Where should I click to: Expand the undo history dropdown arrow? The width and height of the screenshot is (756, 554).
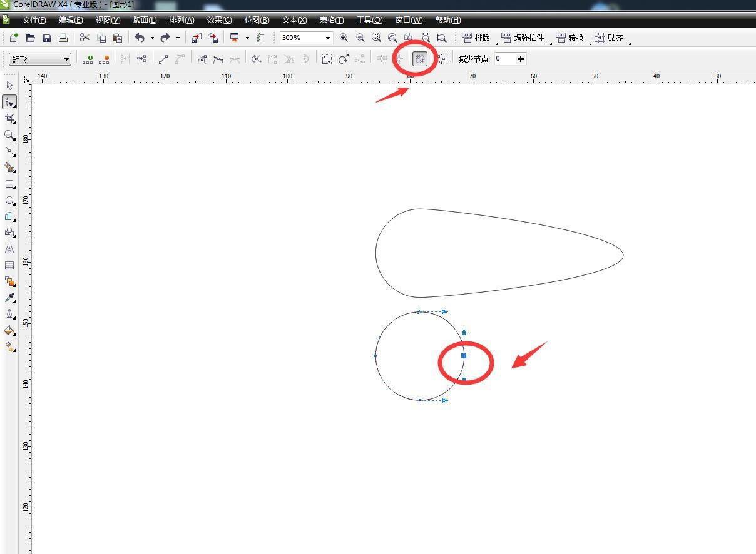[152, 38]
